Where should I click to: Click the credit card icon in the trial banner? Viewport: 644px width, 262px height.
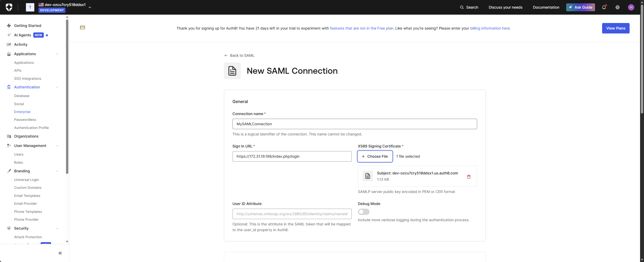[x=82, y=27]
